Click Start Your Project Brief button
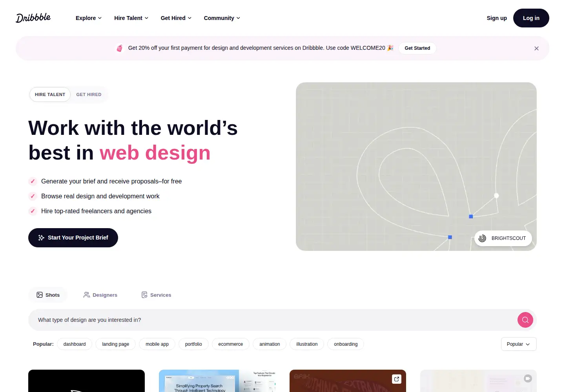Image resolution: width=565 pixels, height=392 pixels. [x=73, y=238]
